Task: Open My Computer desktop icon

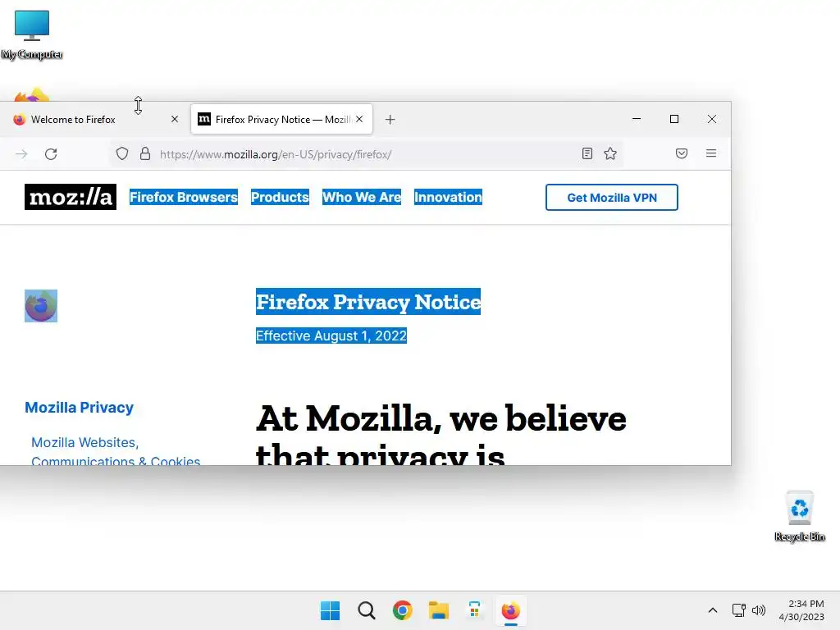Action: coord(32,34)
